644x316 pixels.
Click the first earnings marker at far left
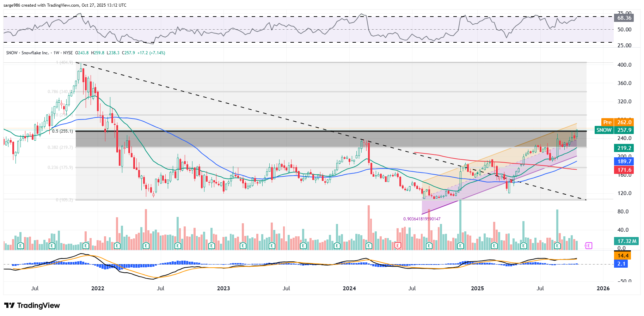pos(20,245)
